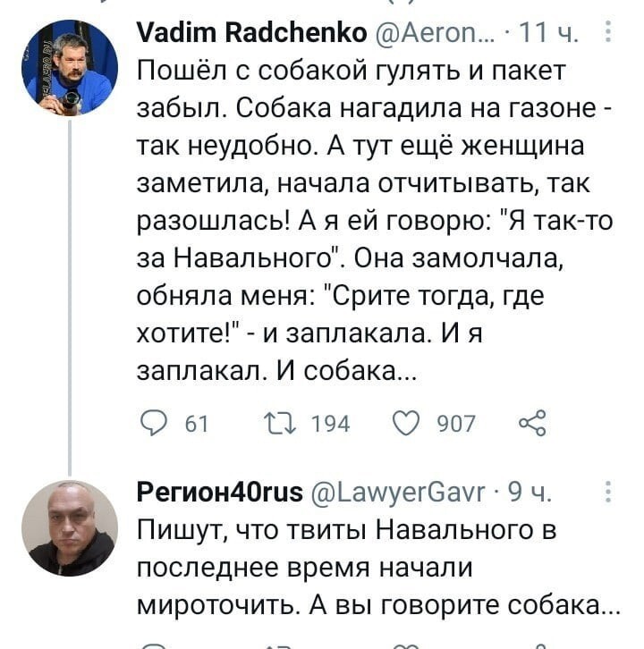Click the 9 ч. timestamp on the reply
Image resolution: width=644 pixels, height=649 pixels.
tap(530, 493)
